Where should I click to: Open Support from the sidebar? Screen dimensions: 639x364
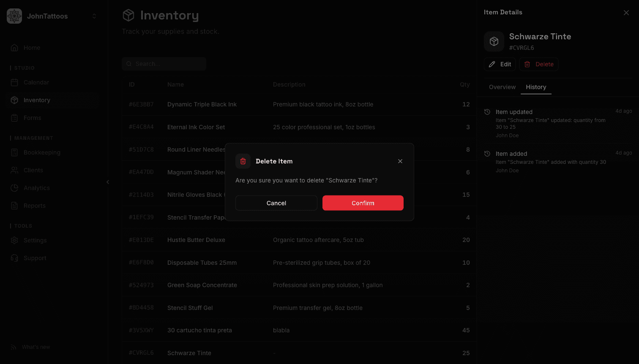point(15,258)
